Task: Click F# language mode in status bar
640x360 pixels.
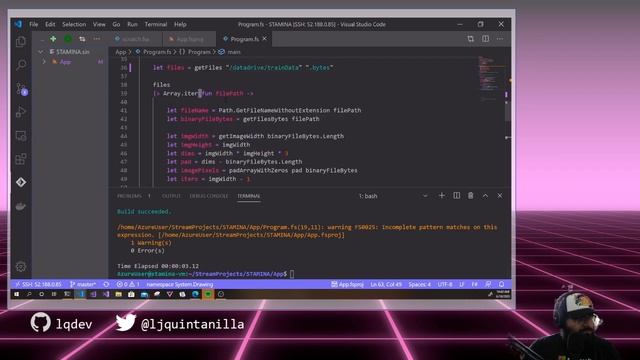Action: pos(474,284)
